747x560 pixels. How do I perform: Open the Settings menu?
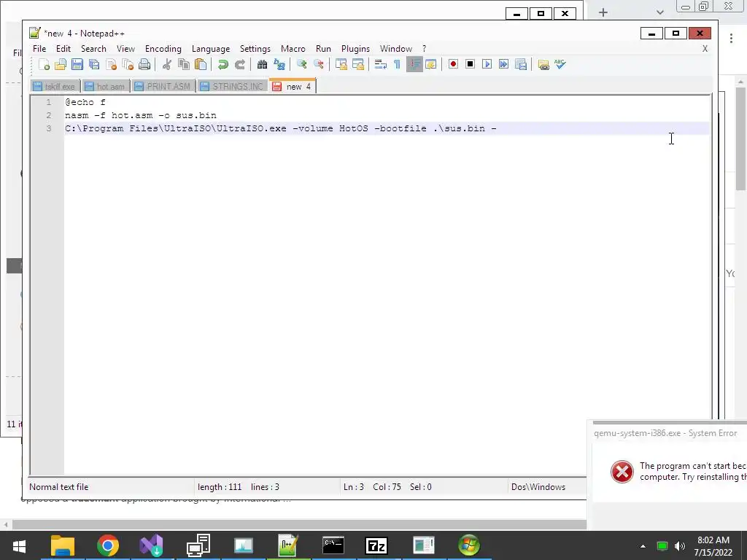(x=255, y=49)
